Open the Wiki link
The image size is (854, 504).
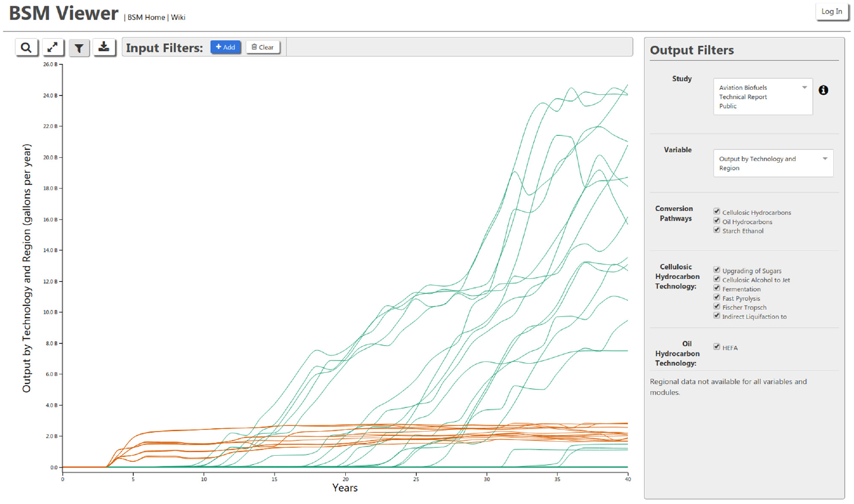pyautogui.click(x=178, y=17)
